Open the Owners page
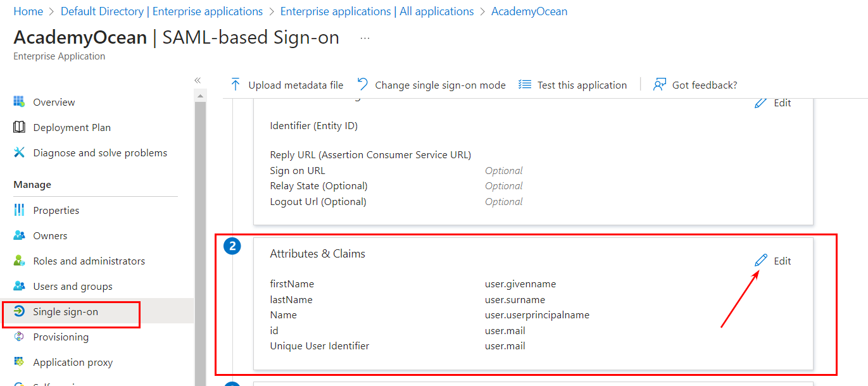Viewport: 868px width, 386px height. point(50,235)
